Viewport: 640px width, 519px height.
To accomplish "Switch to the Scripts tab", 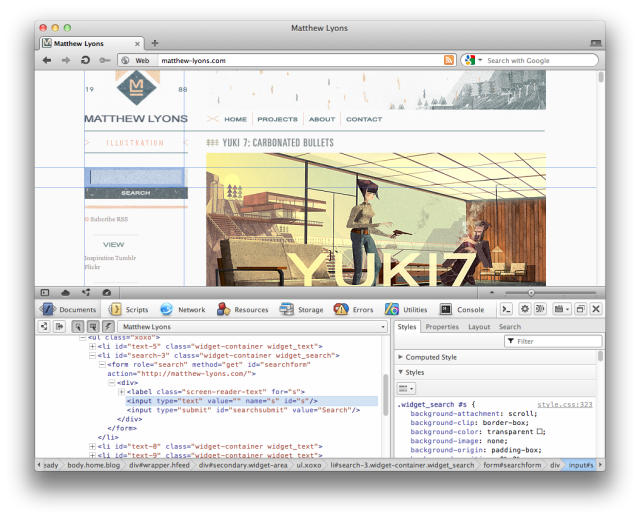I will [x=128, y=309].
